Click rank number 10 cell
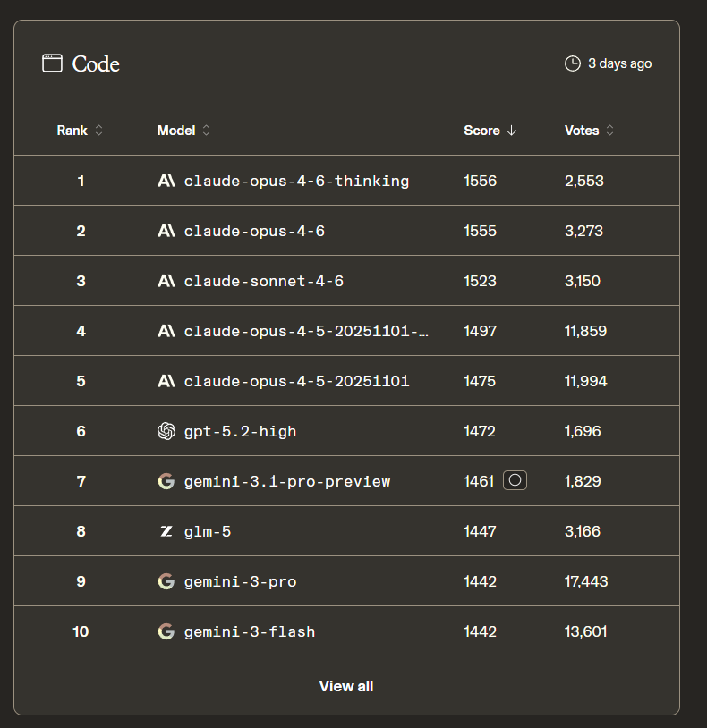 pos(81,631)
